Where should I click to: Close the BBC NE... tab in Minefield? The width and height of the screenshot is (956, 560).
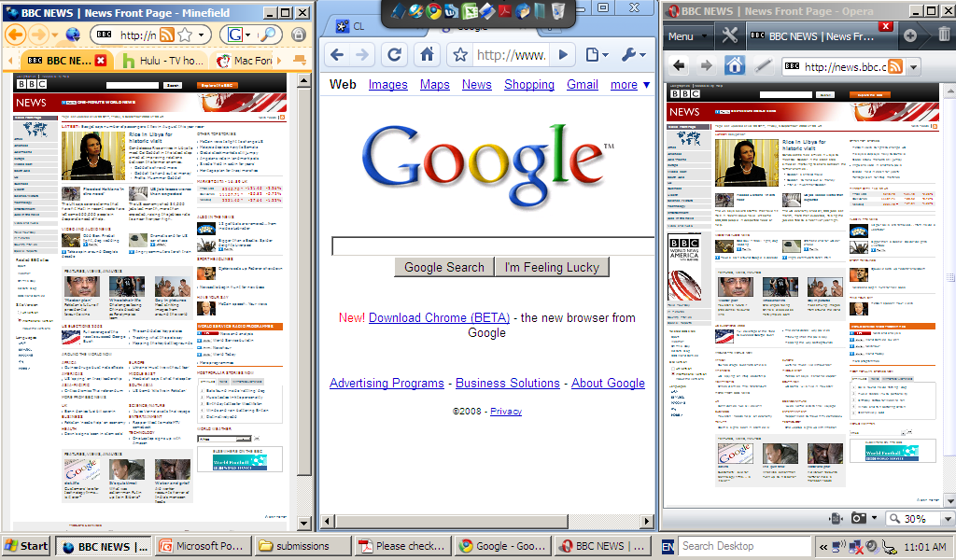tap(101, 61)
